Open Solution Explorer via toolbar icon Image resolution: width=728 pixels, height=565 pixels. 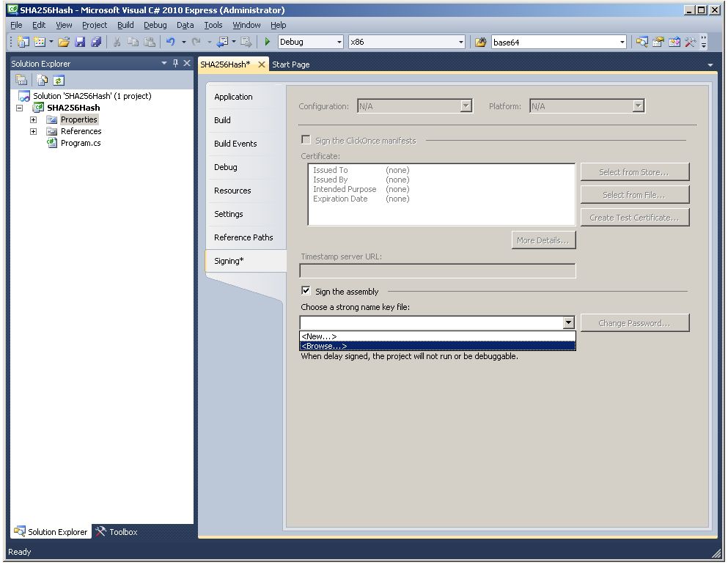click(x=642, y=43)
